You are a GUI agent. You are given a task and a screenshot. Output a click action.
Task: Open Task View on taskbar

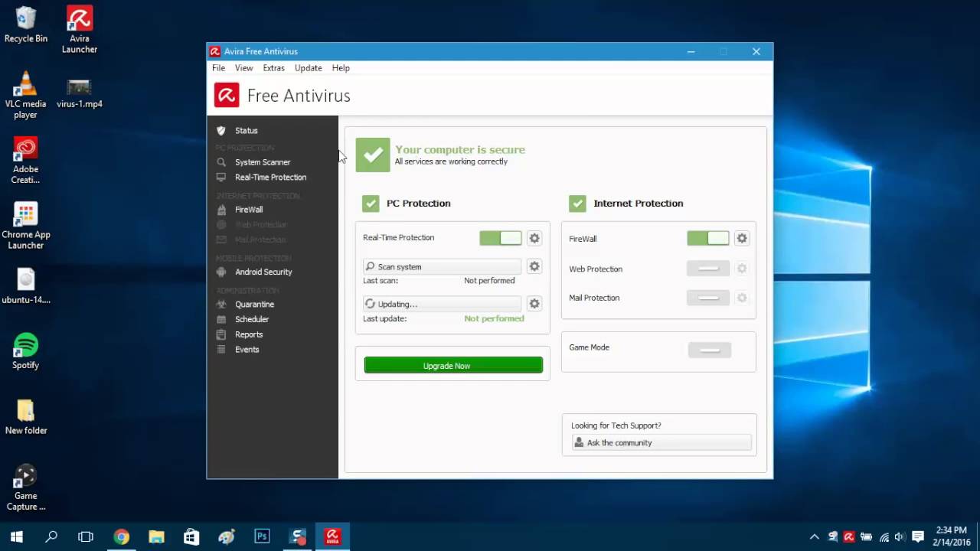[x=86, y=536]
